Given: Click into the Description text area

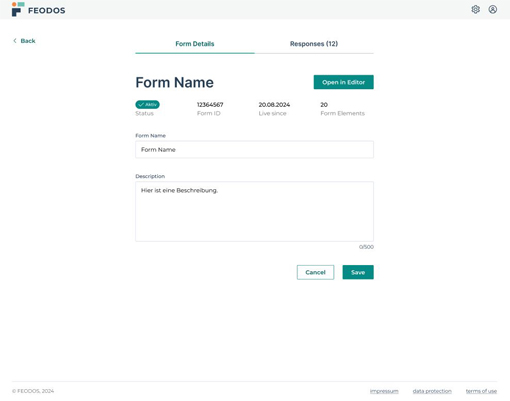Looking at the screenshot, I should pyautogui.click(x=254, y=211).
